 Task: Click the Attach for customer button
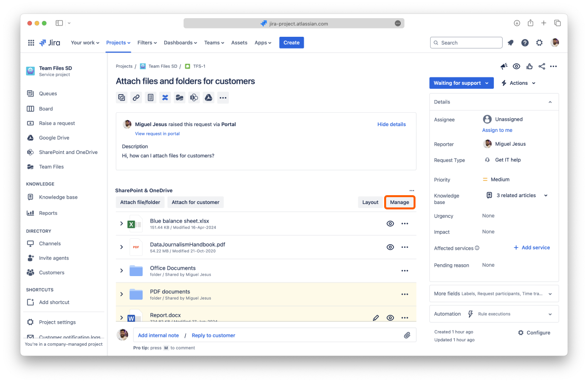point(196,202)
